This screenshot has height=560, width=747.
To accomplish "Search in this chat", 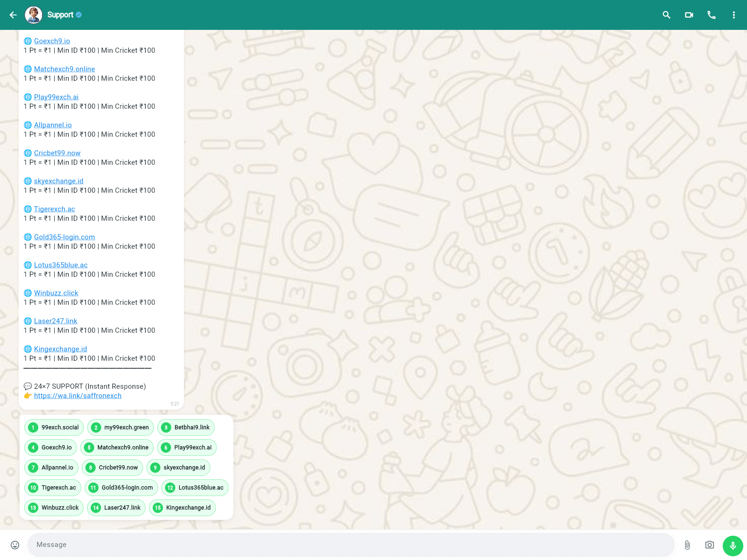I will [667, 15].
